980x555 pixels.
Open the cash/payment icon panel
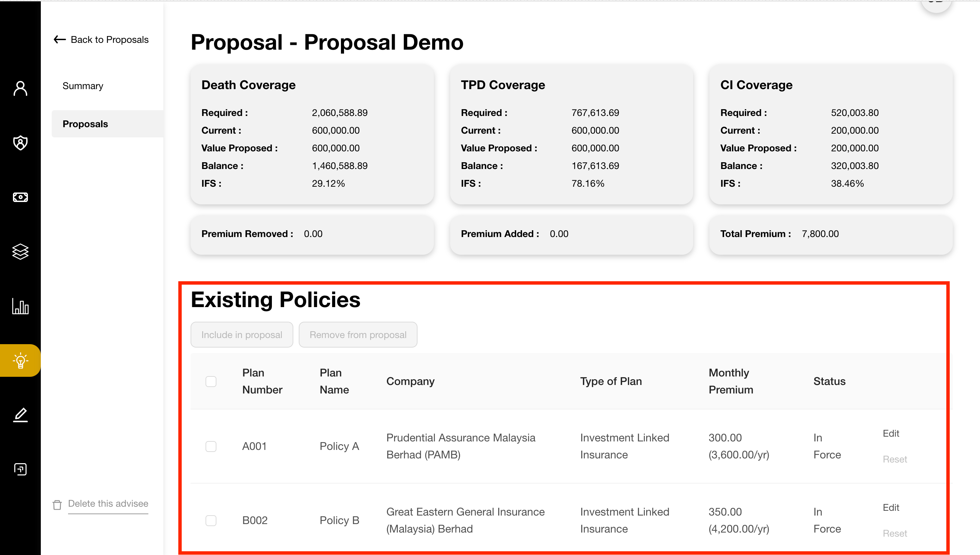[19, 197]
